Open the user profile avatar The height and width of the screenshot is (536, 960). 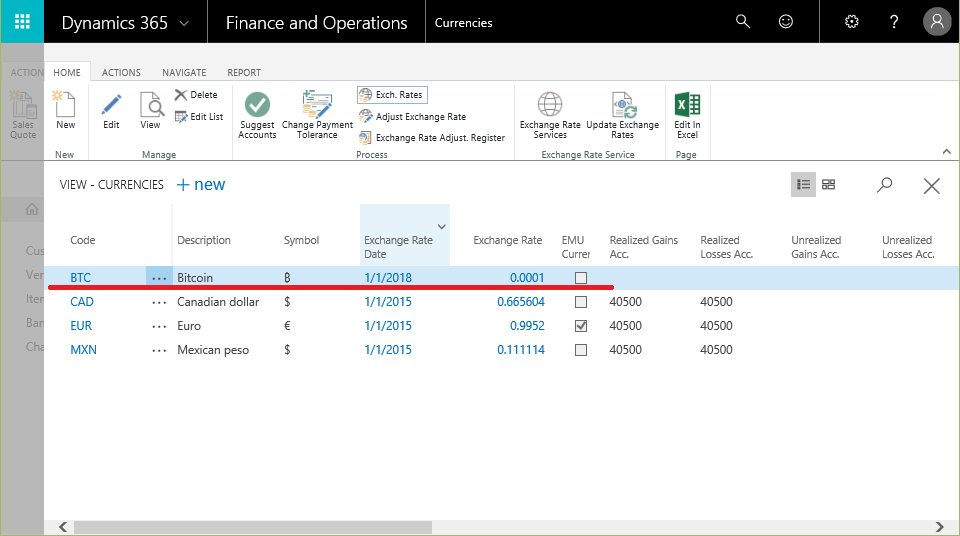pyautogui.click(x=937, y=22)
